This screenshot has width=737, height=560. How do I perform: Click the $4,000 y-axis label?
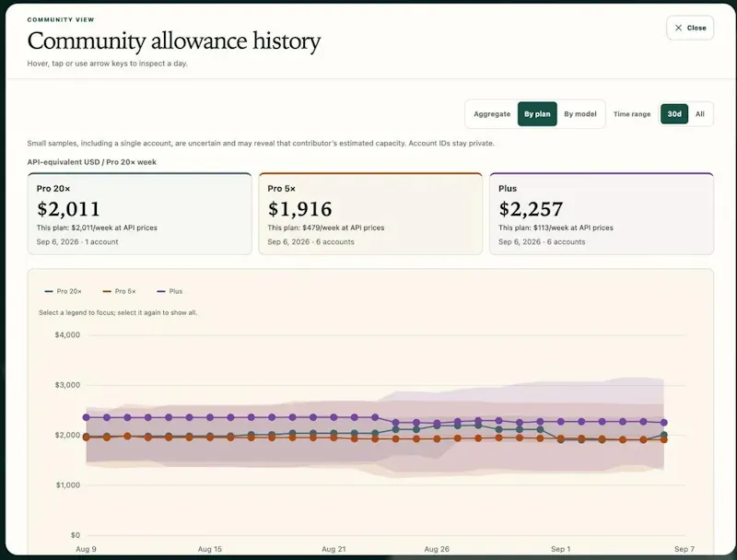67,335
